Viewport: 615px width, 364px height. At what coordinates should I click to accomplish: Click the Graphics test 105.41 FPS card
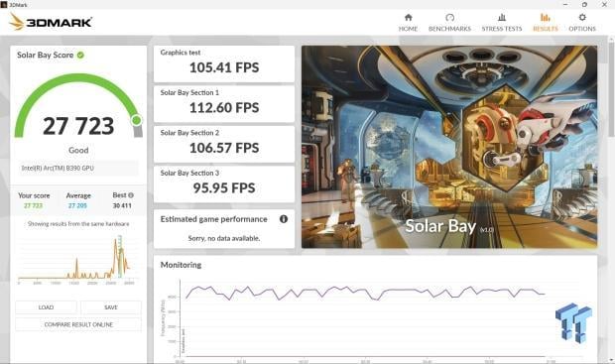point(224,63)
